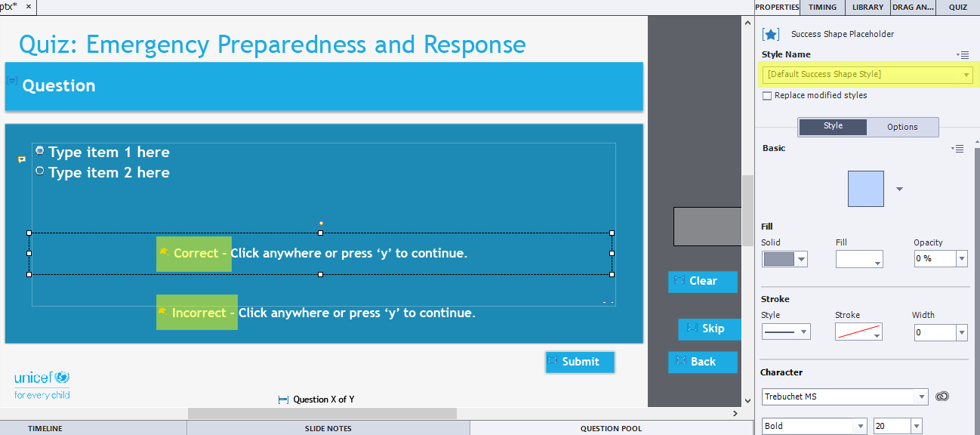Click the yellow marker icon beside the answers
This screenshot has width=980, height=435.
tap(21, 159)
